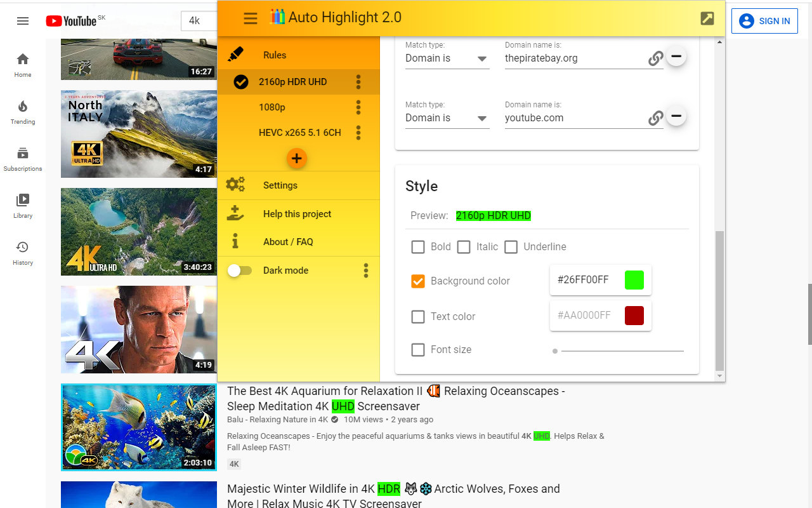Enable the Bold checkbox
The width and height of the screenshot is (812, 508).
pyautogui.click(x=418, y=247)
